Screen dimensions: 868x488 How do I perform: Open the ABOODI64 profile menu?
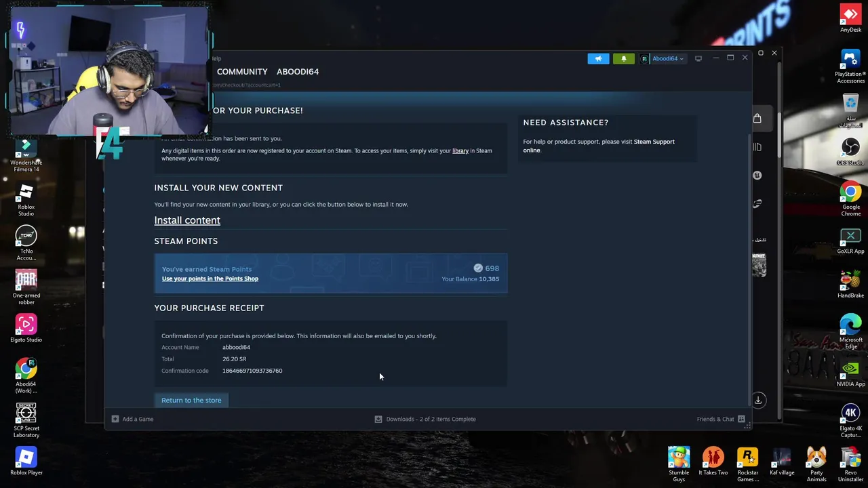[298, 71]
